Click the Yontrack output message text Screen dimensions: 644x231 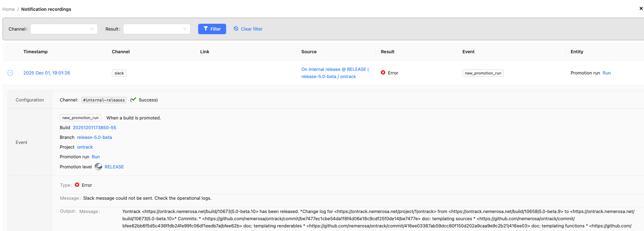378,218
